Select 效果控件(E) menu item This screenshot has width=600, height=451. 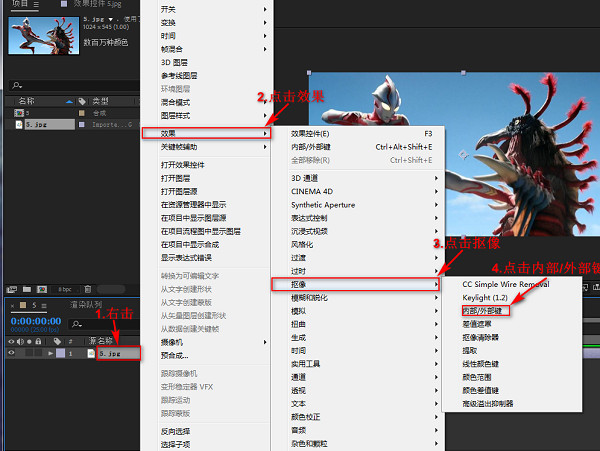(x=310, y=134)
